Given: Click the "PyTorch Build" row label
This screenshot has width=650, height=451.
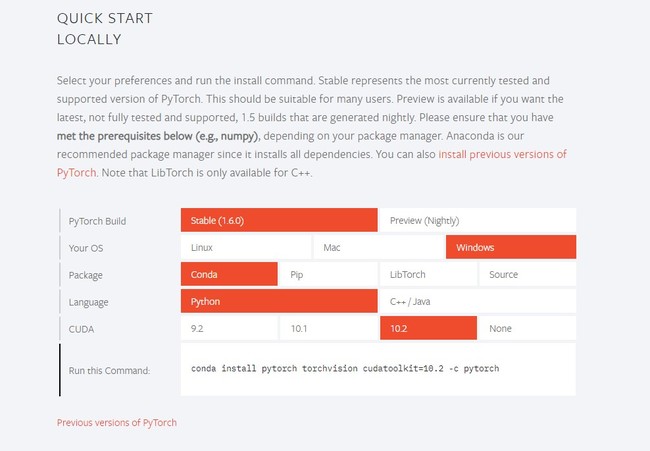Looking at the screenshot, I should [x=97, y=220].
